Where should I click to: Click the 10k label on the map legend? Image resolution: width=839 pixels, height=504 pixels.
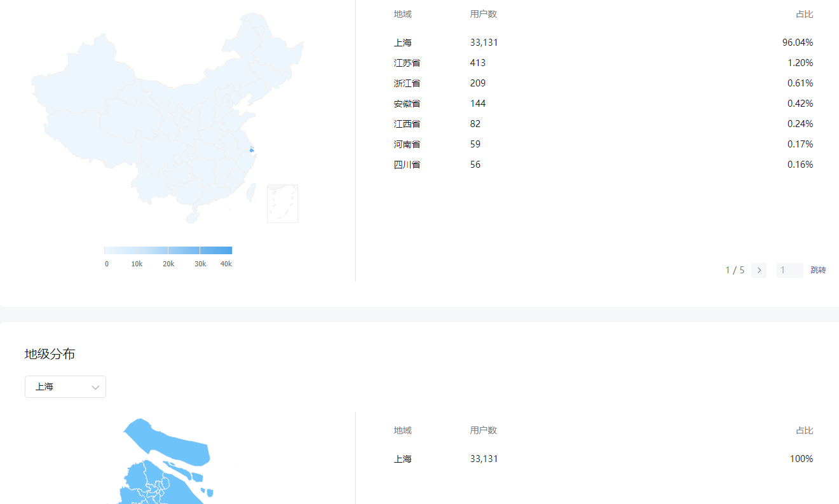(x=137, y=264)
